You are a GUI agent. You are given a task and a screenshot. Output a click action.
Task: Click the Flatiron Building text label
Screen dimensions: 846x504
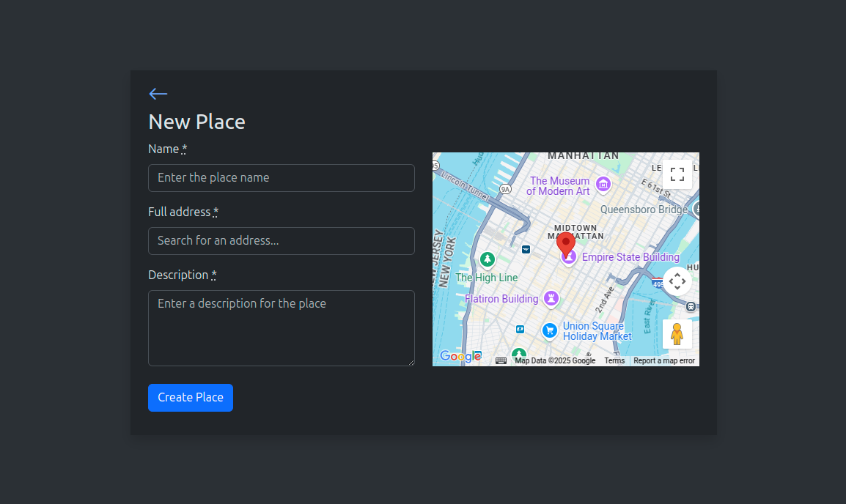tap(501, 299)
